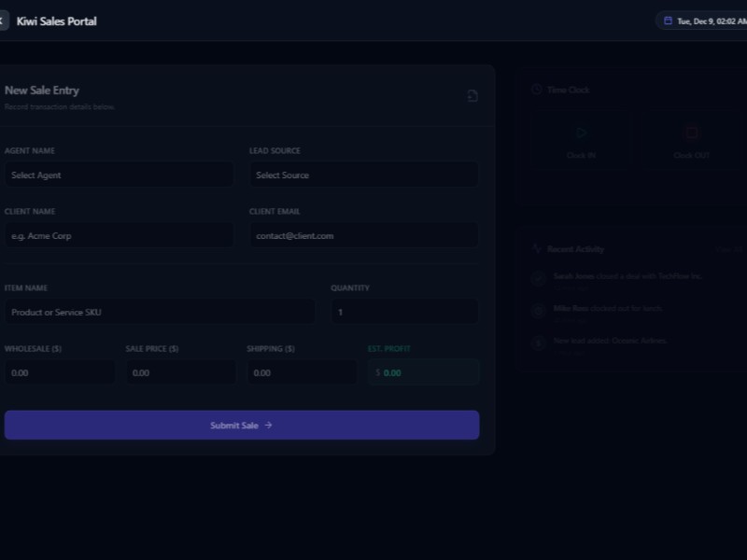Click the Est. Profit display box

422,371
